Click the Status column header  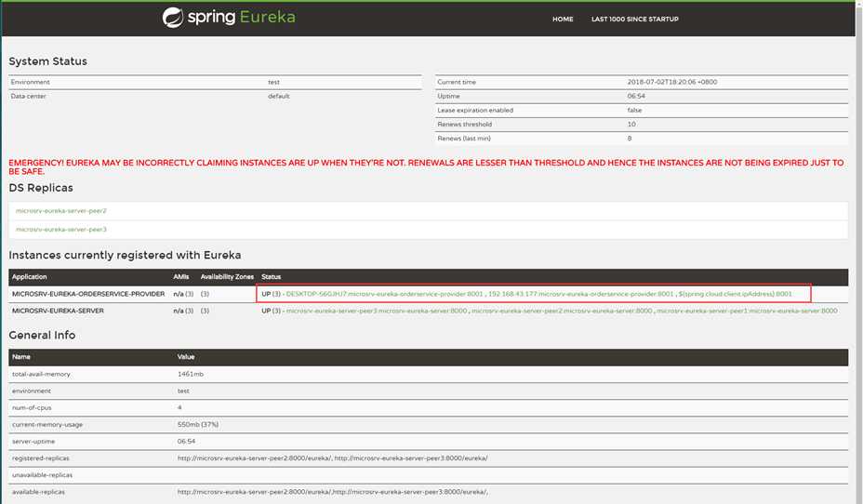(272, 277)
